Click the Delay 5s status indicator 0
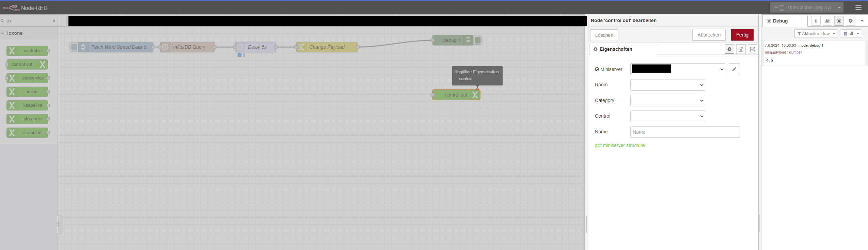This screenshot has height=250, width=868. point(241,55)
